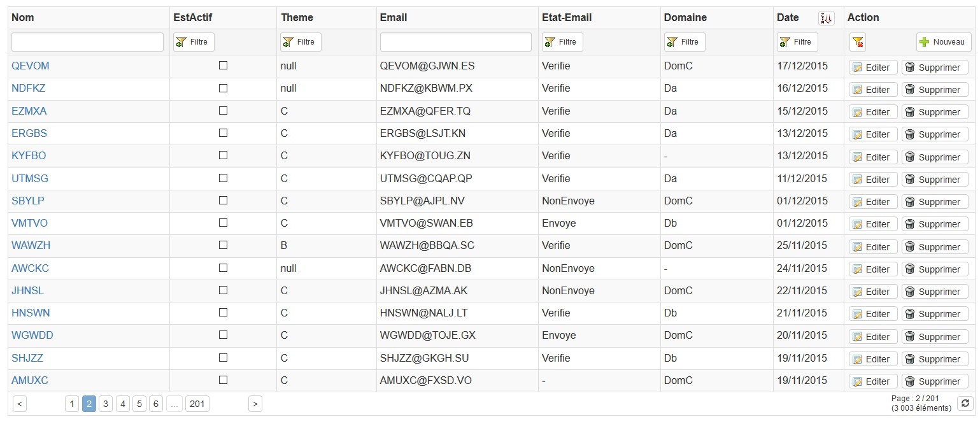The width and height of the screenshot is (980, 426).
Task: Toggle EstActif checkbox for VMTVO
Action: click(x=223, y=223)
